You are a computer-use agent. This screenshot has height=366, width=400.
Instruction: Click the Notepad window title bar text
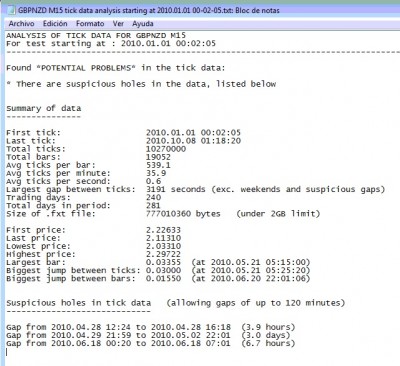[149, 10]
